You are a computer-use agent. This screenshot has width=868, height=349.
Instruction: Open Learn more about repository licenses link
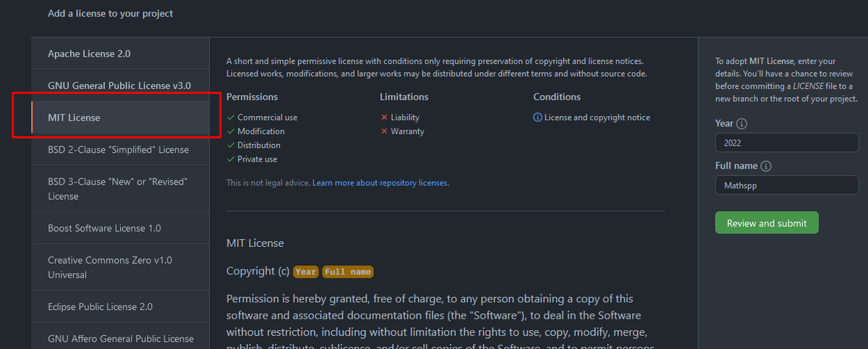[380, 183]
